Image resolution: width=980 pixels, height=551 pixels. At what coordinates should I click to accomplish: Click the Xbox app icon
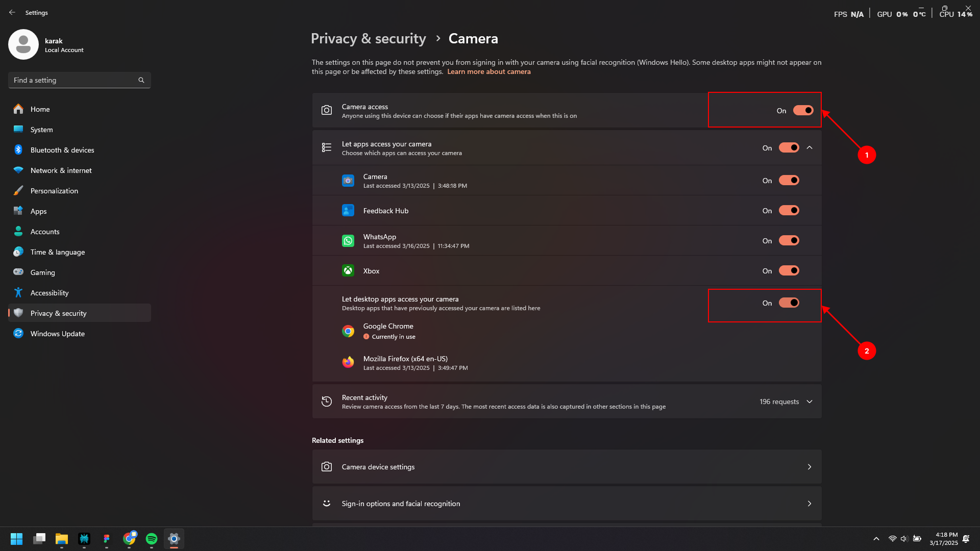point(348,271)
